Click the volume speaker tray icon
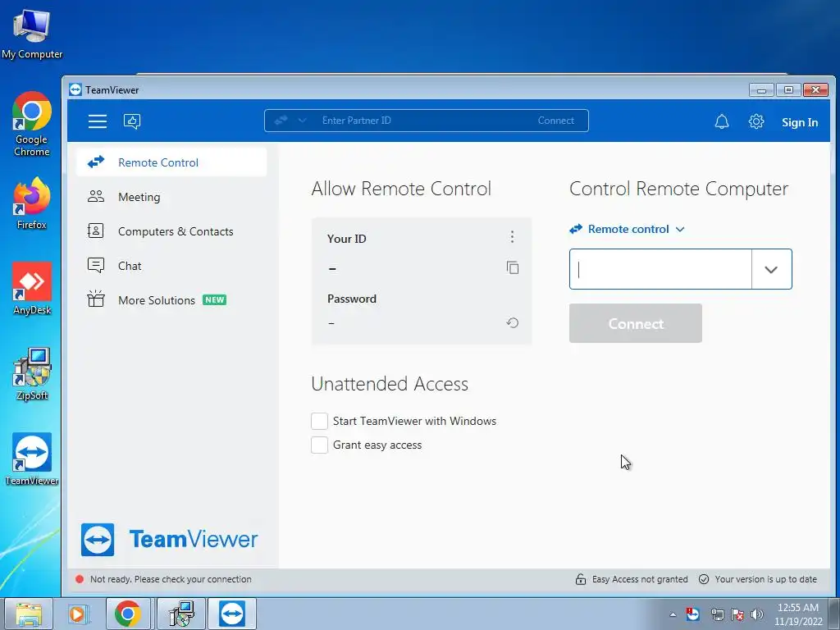840x630 pixels. [x=756, y=614]
